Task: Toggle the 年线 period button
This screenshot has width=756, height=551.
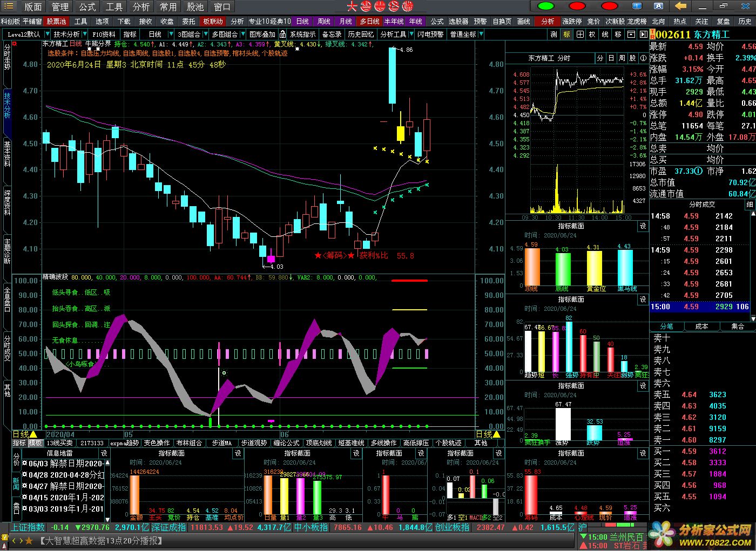Action: click(416, 22)
